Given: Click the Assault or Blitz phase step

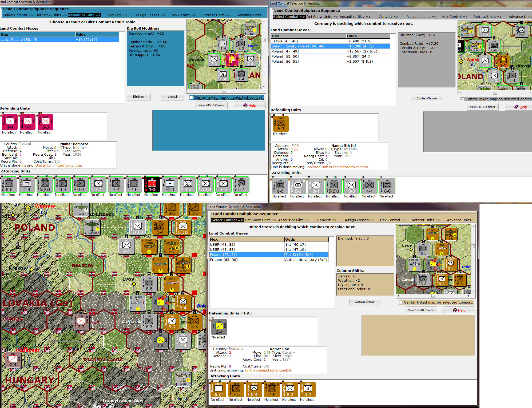Looking at the screenshot, I should pyautogui.click(x=84, y=15).
